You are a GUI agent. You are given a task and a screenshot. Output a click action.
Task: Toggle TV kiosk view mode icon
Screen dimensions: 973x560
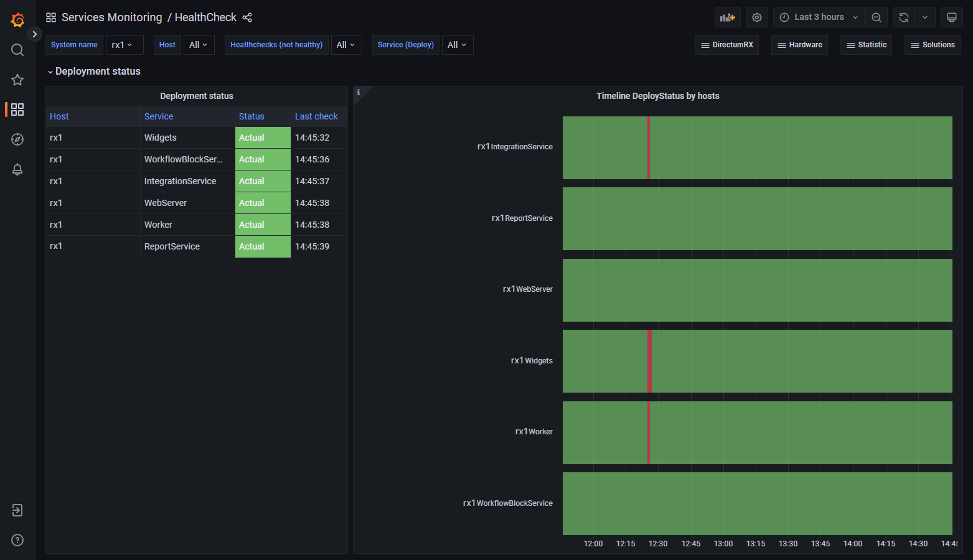952,17
